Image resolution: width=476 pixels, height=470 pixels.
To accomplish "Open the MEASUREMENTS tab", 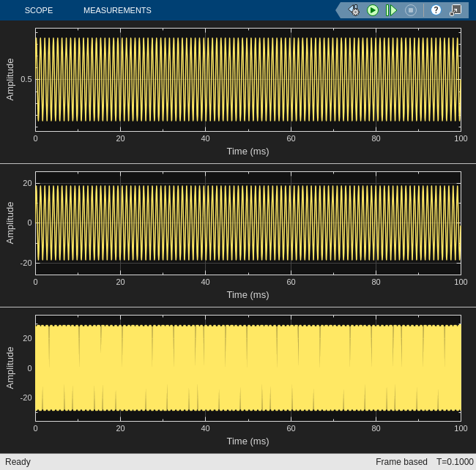I will point(117,10).
